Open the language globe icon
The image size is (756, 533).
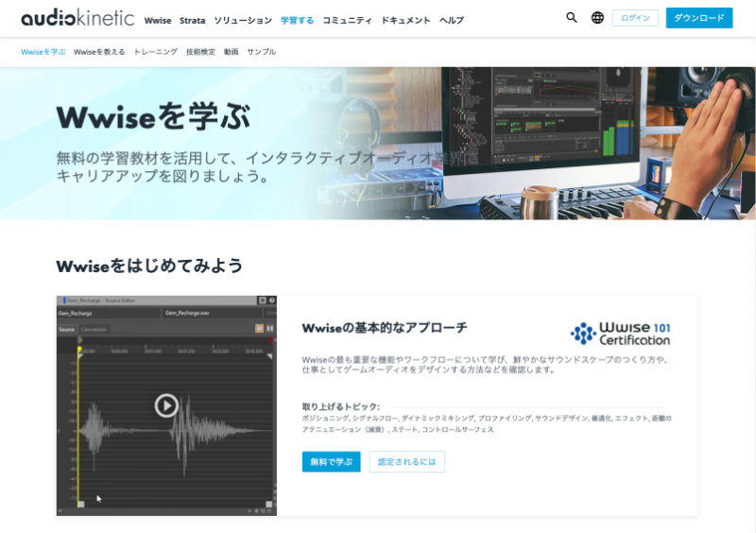click(x=597, y=18)
